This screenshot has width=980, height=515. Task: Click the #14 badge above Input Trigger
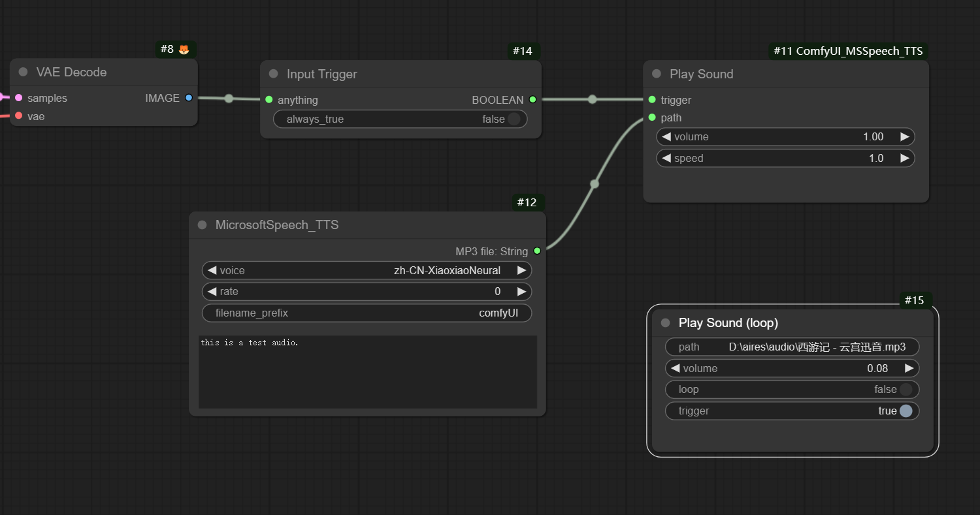(523, 51)
